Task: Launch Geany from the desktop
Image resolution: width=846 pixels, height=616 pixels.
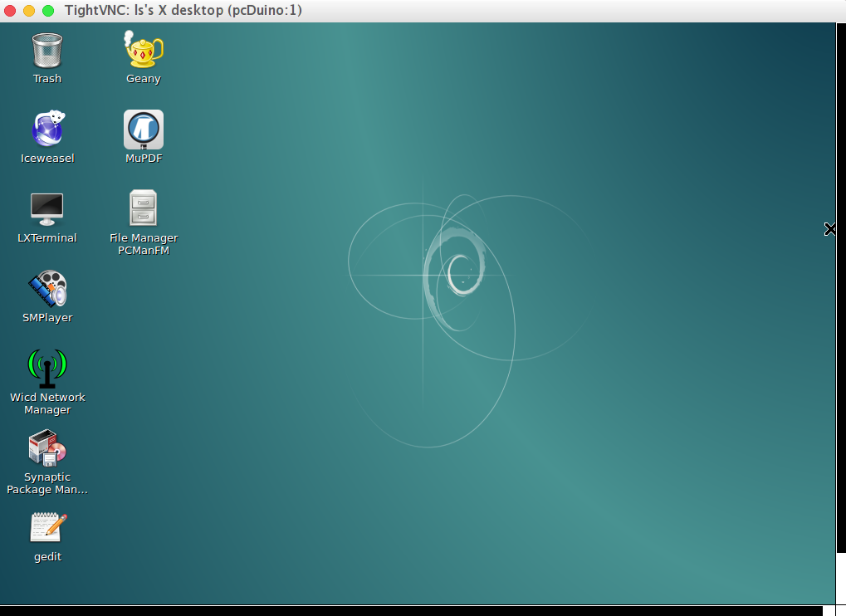Action: pyautogui.click(x=143, y=49)
